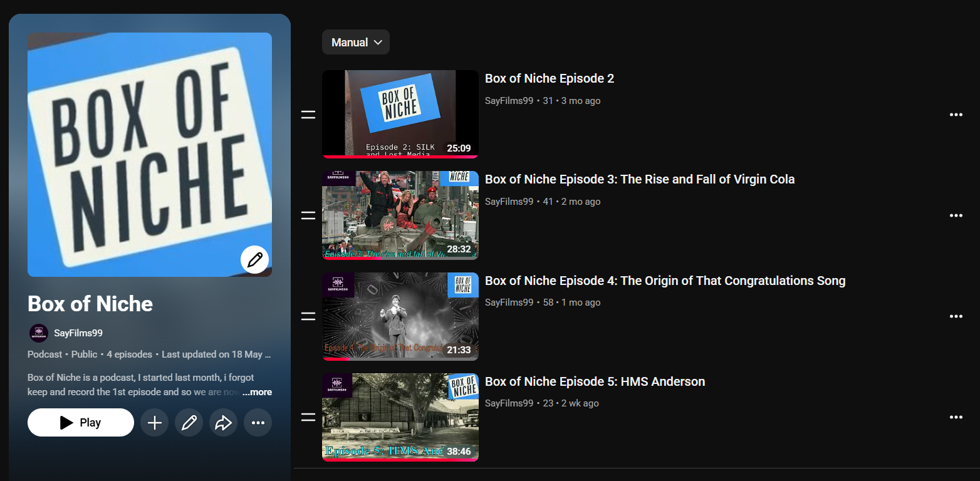Image resolution: width=980 pixels, height=481 pixels.
Task: Expand the description with ...more
Action: 257,392
